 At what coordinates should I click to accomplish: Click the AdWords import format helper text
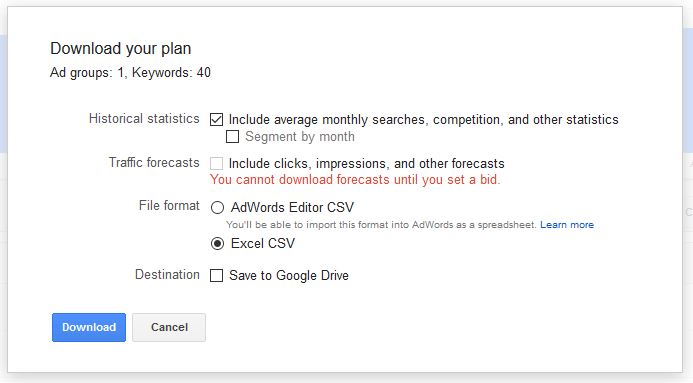[381, 225]
